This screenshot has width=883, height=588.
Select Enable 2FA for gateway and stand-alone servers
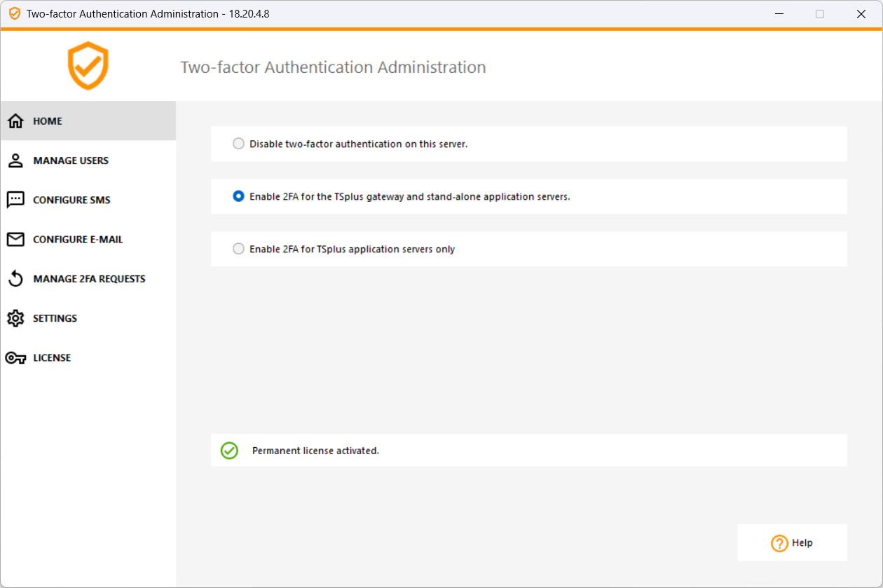coord(238,196)
